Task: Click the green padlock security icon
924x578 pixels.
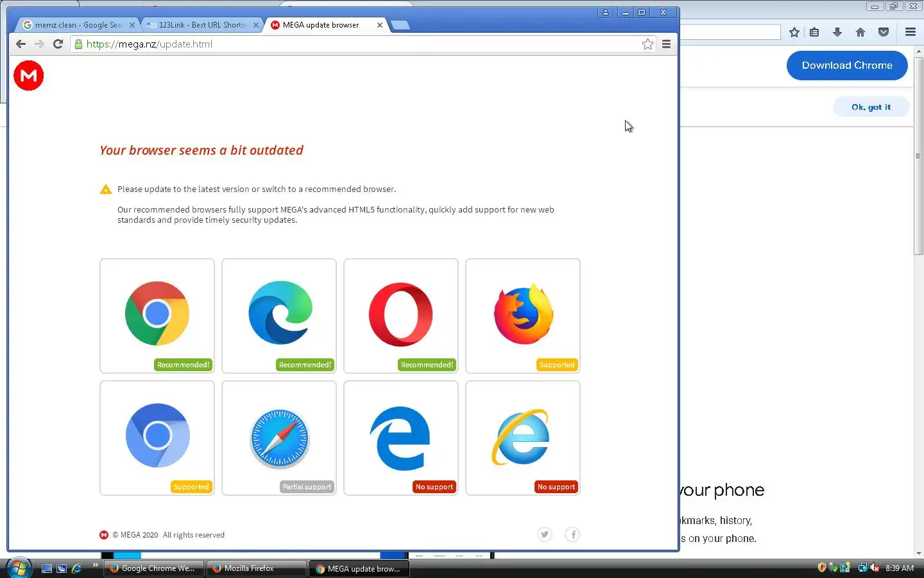Action: [78, 44]
